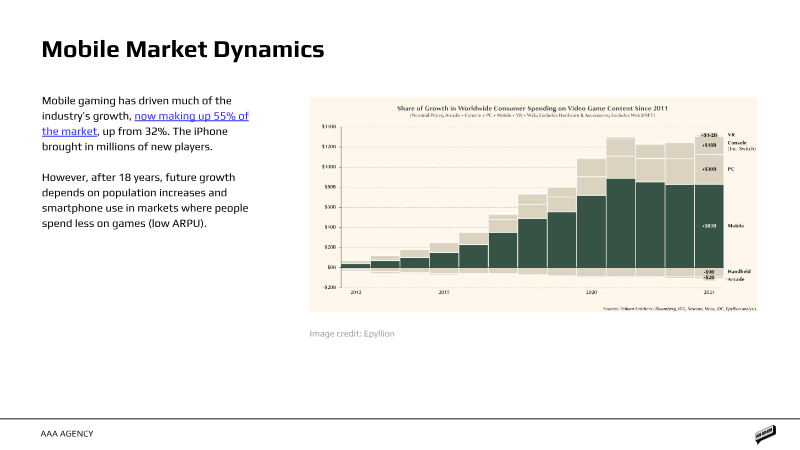Click the 'Console (inc. Switch)' chart label
The image size is (800, 450).
point(740,145)
